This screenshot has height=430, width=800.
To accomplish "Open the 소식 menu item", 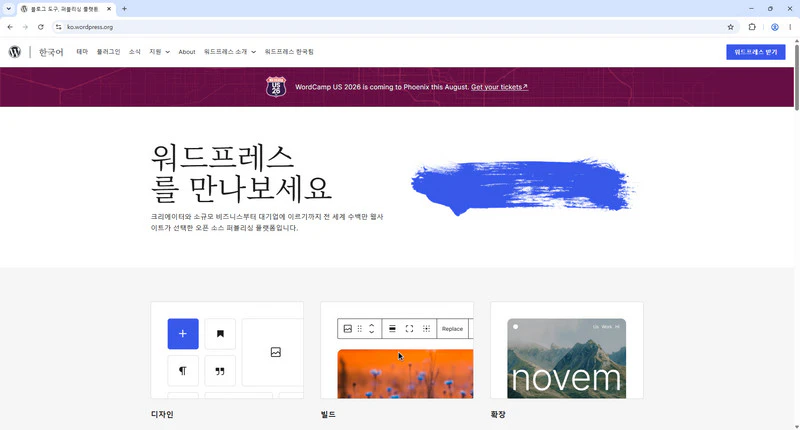I will 135,52.
